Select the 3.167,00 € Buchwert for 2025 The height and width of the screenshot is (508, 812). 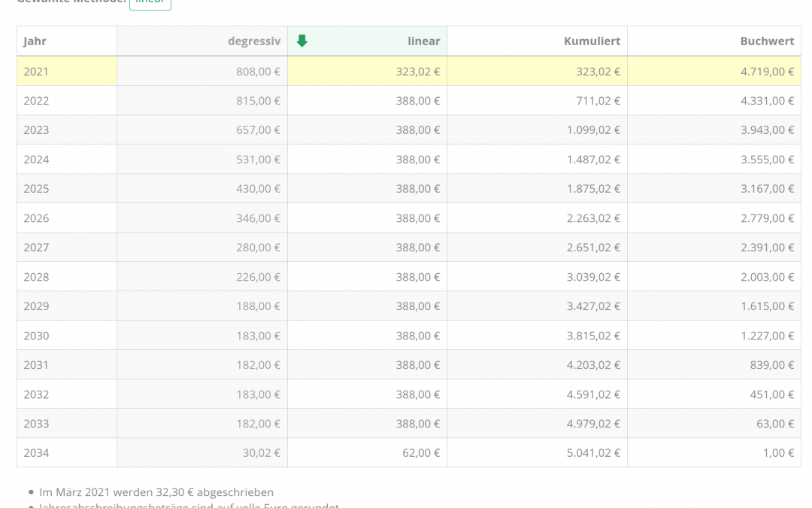click(767, 189)
